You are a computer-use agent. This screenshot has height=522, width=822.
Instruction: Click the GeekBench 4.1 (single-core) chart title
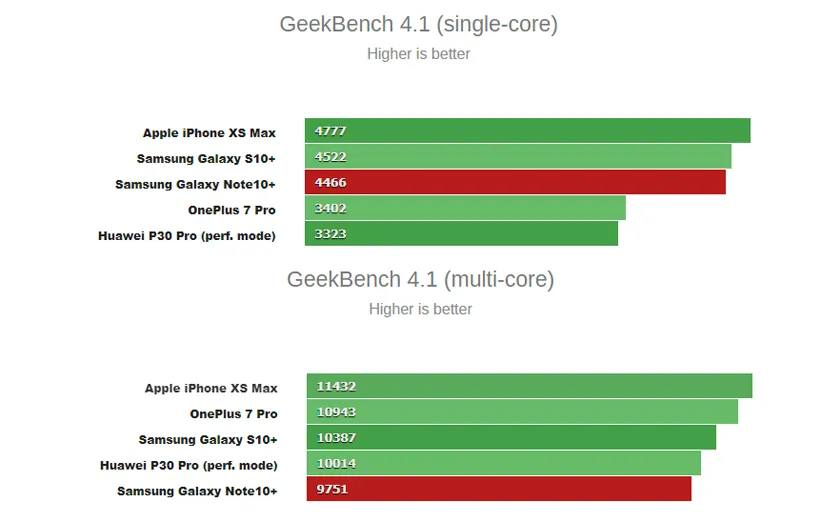pyautogui.click(x=418, y=24)
